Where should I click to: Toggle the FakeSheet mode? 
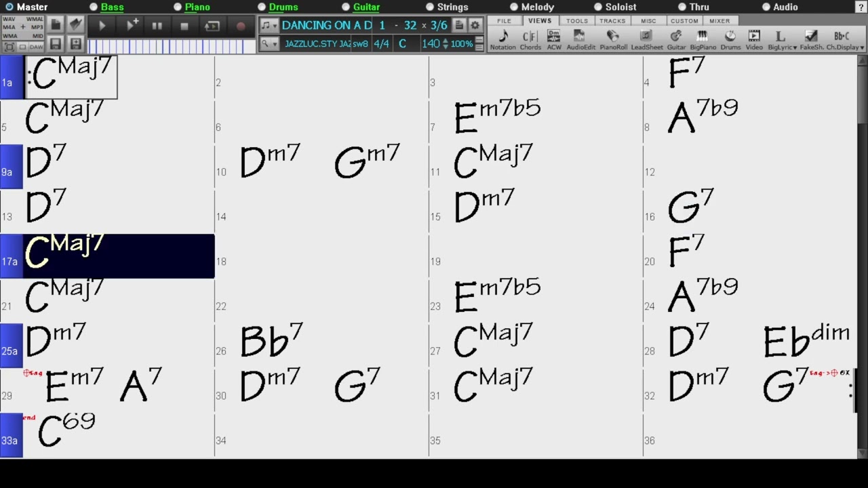pyautogui.click(x=811, y=40)
